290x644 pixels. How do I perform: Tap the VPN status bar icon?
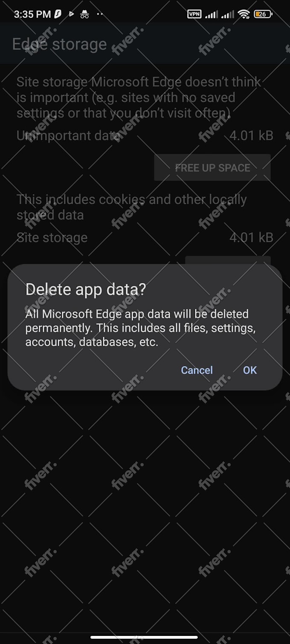tap(194, 14)
